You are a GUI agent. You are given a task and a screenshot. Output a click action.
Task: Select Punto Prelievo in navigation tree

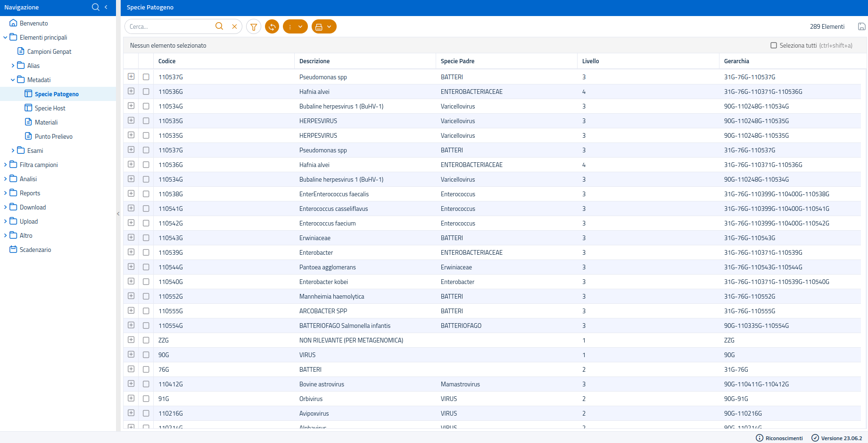(53, 136)
